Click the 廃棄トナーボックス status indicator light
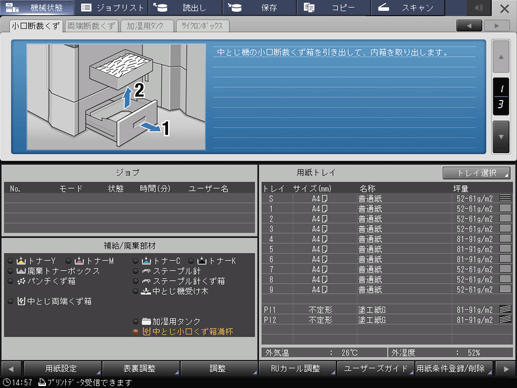517x388 pixels. coord(10,271)
